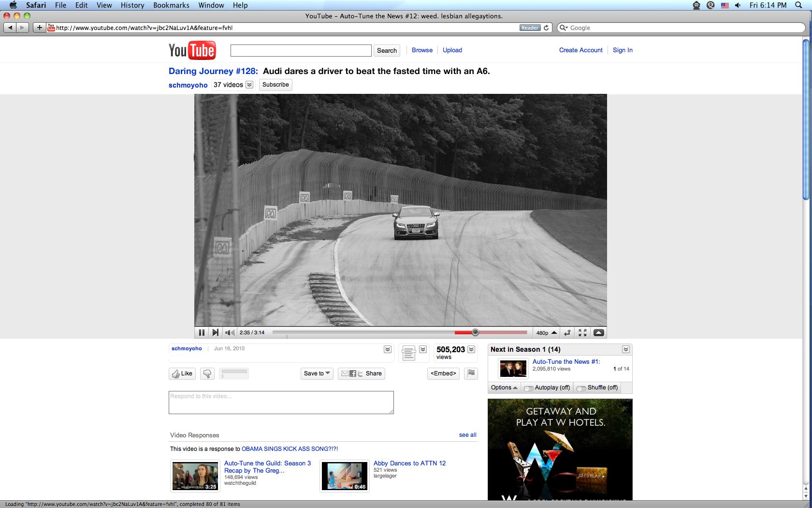The height and width of the screenshot is (508, 812).
Task: Share the video
Action: tap(362, 374)
